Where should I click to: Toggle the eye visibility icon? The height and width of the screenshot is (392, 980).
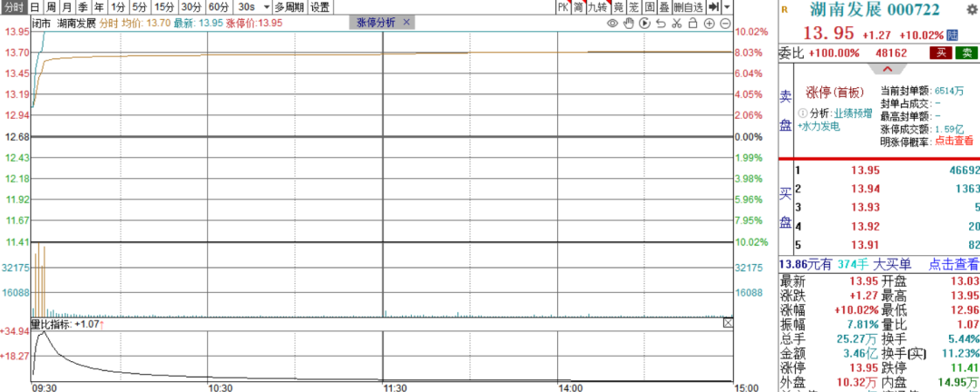612,23
